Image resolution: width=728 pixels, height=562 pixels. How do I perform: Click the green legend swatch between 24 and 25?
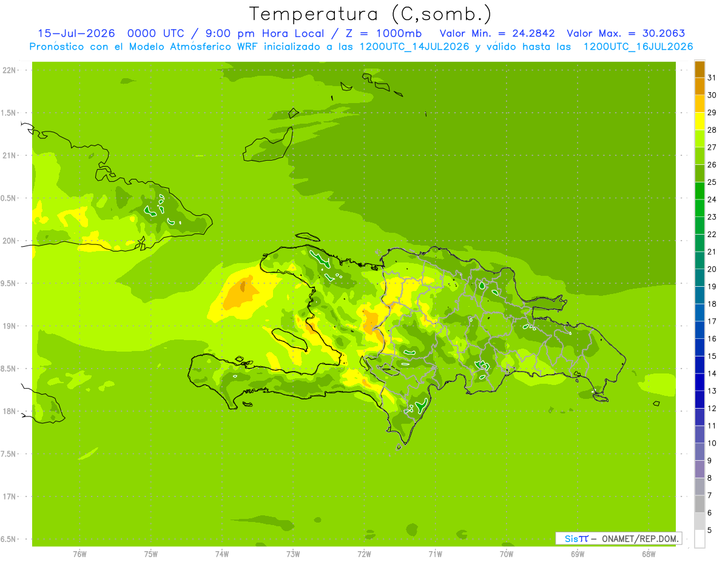pos(699,191)
